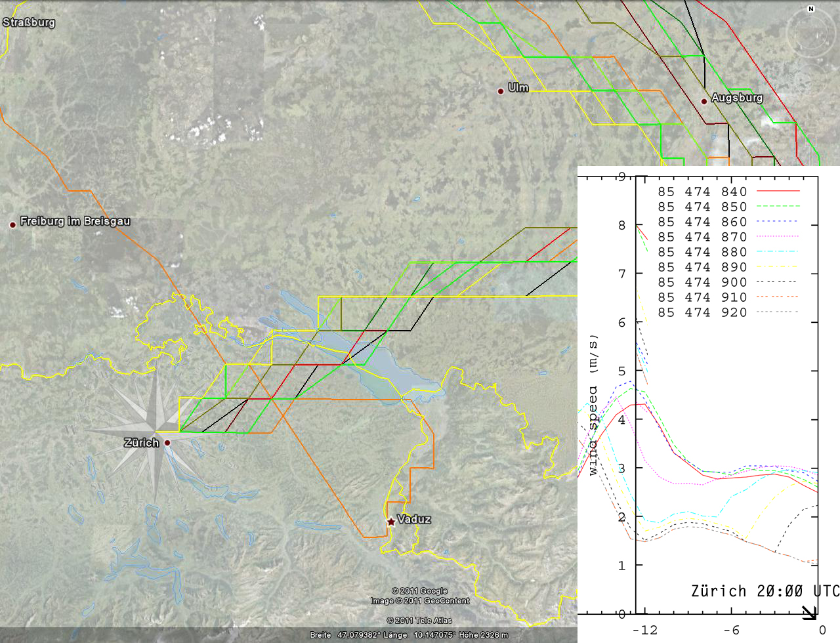Click the ©2011 Google copyright text
Viewport: 840px width, 643px height.
(x=419, y=591)
